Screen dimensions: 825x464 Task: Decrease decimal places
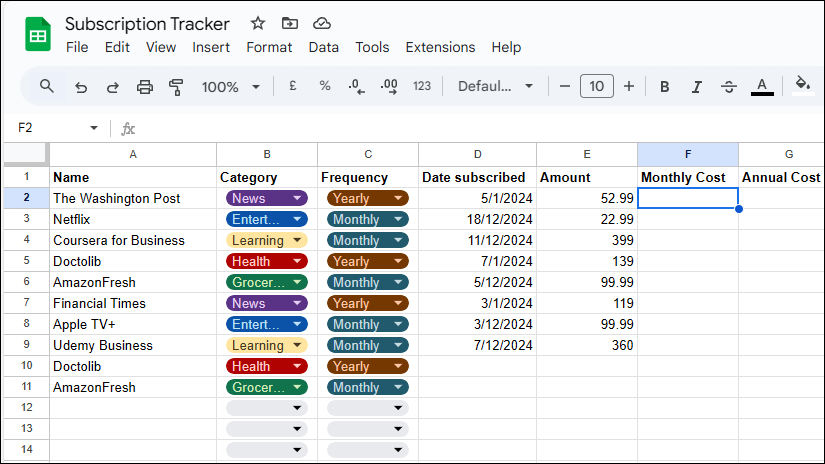(x=357, y=86)
